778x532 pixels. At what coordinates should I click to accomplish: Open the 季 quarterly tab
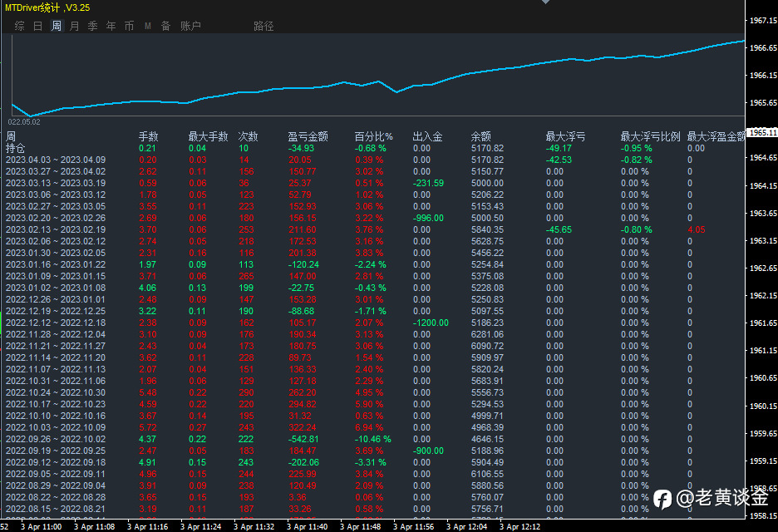93,26
